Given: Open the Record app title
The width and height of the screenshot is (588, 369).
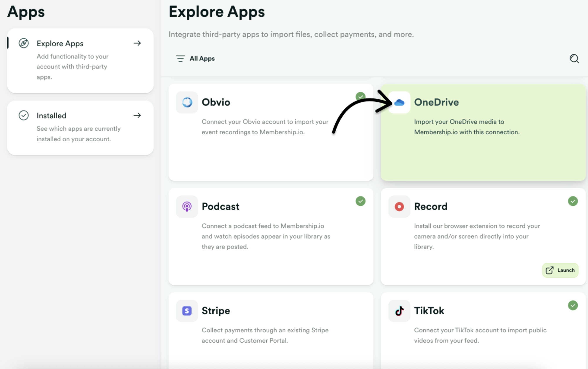Looking at the screenshot, I should 431,206.
